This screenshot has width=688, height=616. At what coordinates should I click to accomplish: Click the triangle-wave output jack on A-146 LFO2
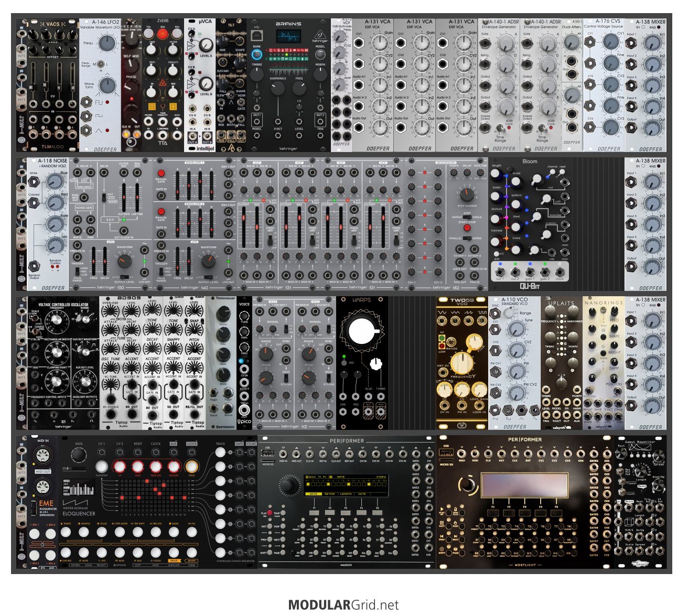coord(85,131)
